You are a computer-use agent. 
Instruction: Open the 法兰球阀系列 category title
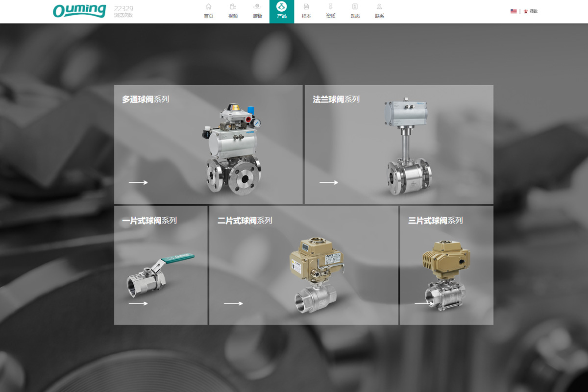pos(336,99)
